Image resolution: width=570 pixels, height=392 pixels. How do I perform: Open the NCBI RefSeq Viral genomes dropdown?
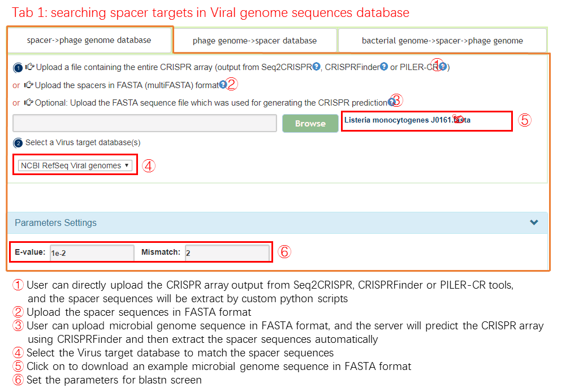75,165
